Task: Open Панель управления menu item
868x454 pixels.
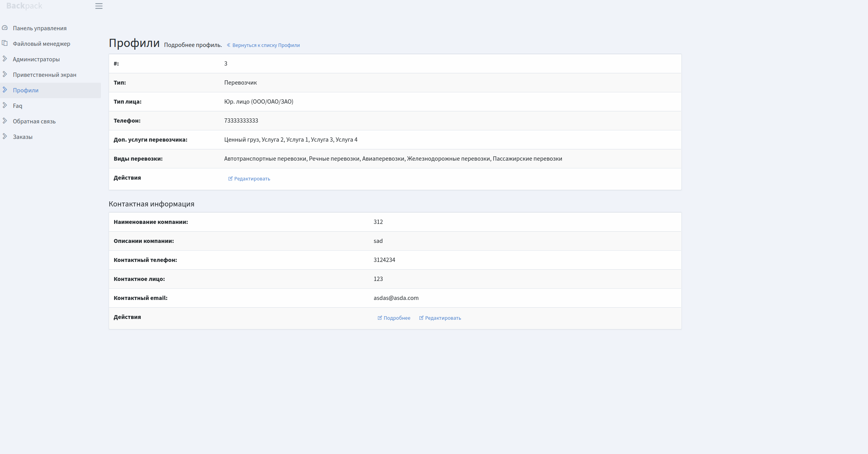Action: 40,28
